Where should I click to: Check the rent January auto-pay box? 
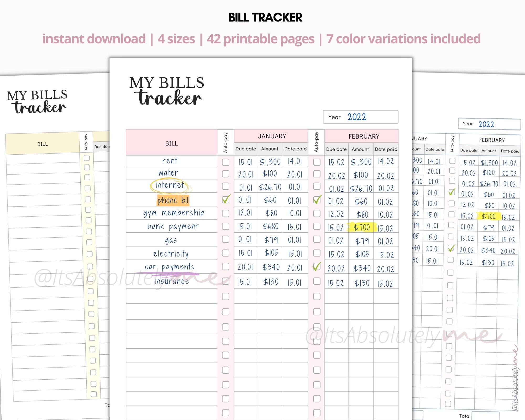pos(225,162)
